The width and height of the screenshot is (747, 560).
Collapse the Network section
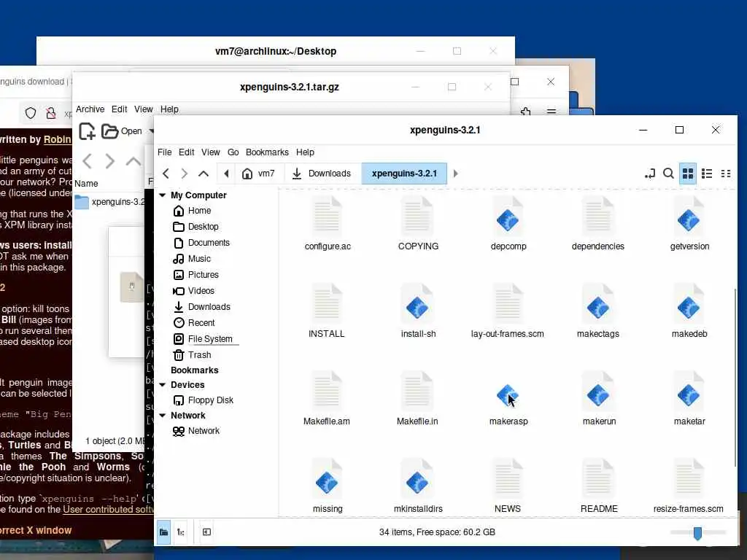163,415
